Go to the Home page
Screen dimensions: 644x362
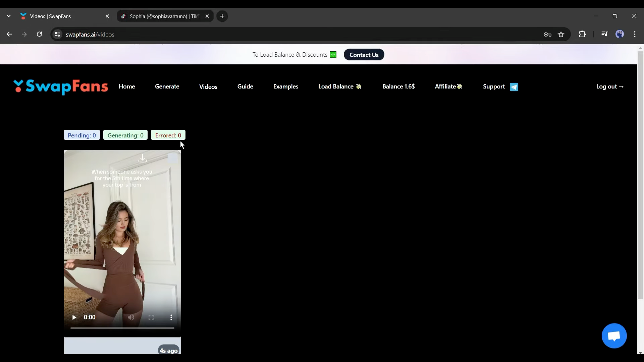click(x=127, y=86)
